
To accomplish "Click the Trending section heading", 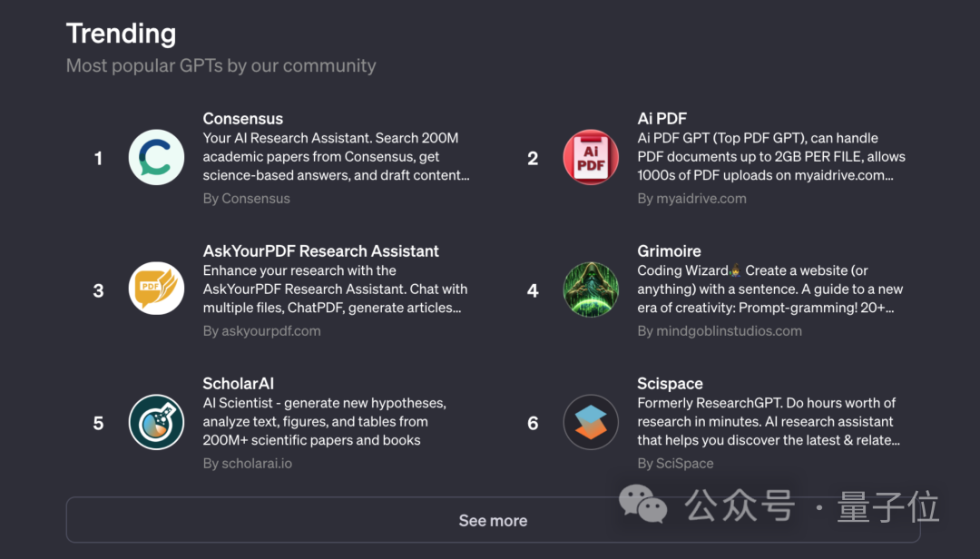I will [121, 34].
